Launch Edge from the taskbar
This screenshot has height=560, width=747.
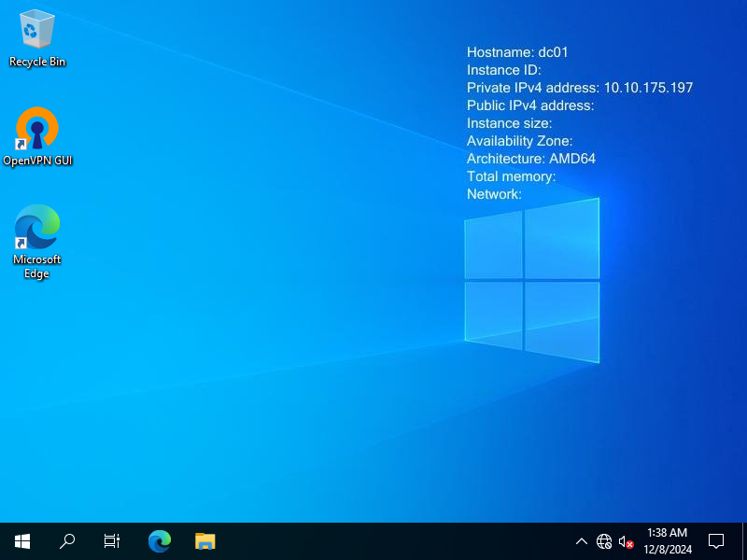coord(160,541)
